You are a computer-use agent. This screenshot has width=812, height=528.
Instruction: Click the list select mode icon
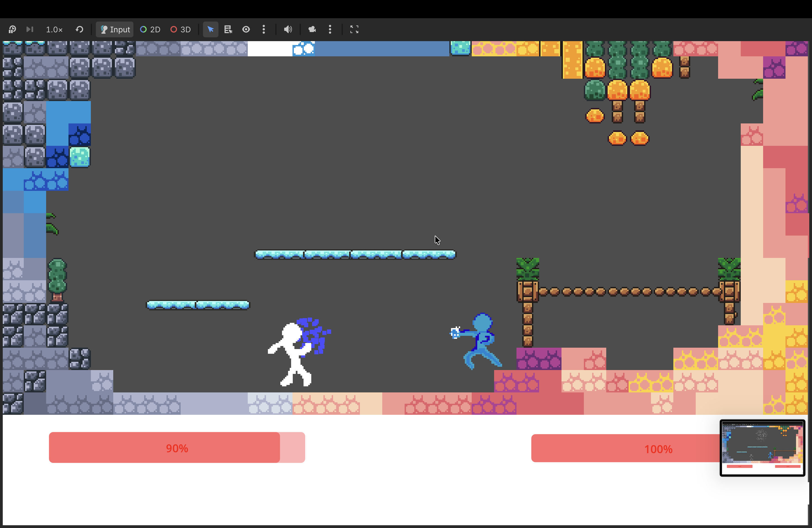[228, 30]
